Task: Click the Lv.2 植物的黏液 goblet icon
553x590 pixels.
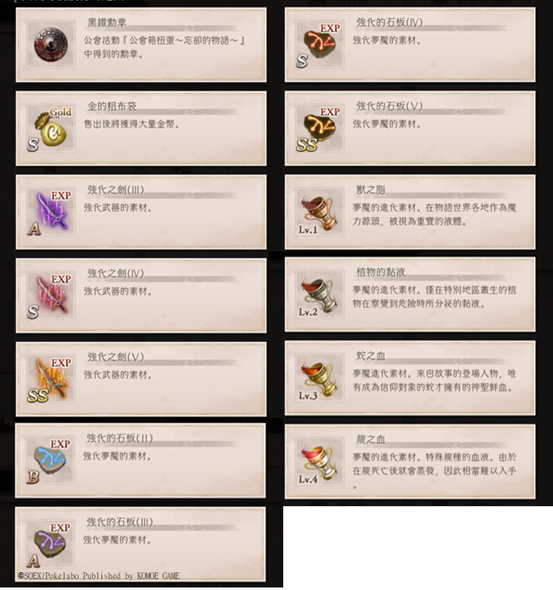Action: (320, 295)
